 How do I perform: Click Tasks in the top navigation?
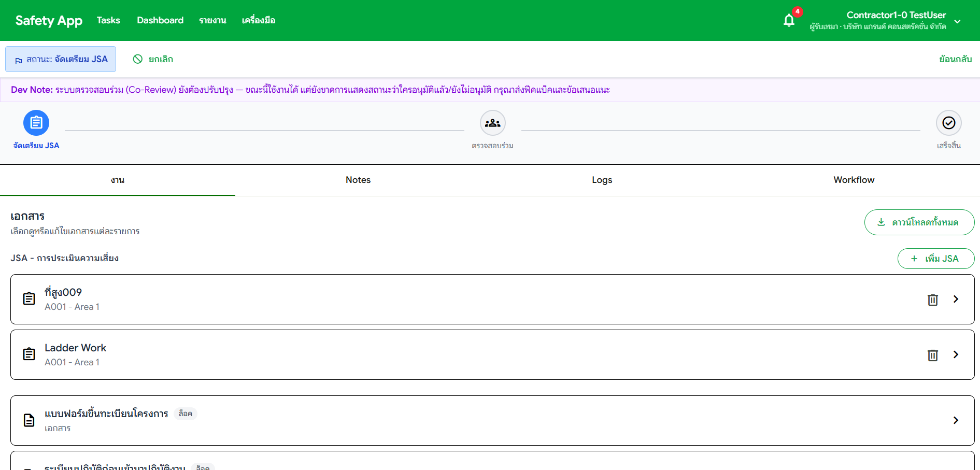(108, 20)
